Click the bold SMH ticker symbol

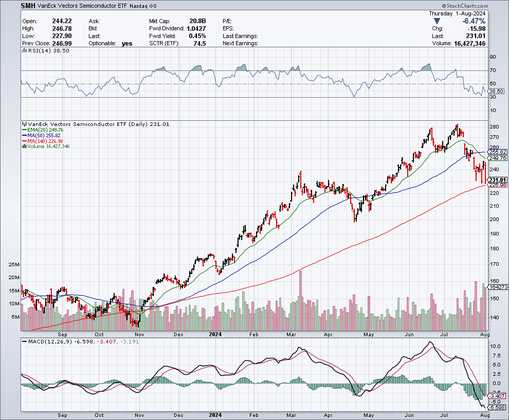pyautogui.click(x=29, y=6)
